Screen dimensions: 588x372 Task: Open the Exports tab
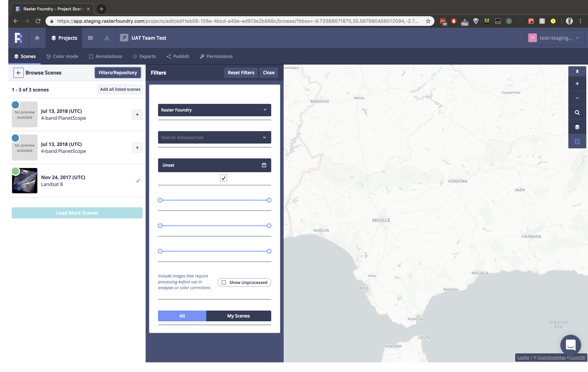(x=144, y=56)
